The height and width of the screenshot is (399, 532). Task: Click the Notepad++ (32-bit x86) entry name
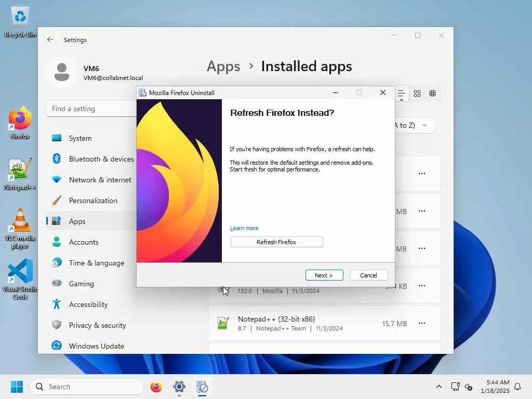[276, 319]
